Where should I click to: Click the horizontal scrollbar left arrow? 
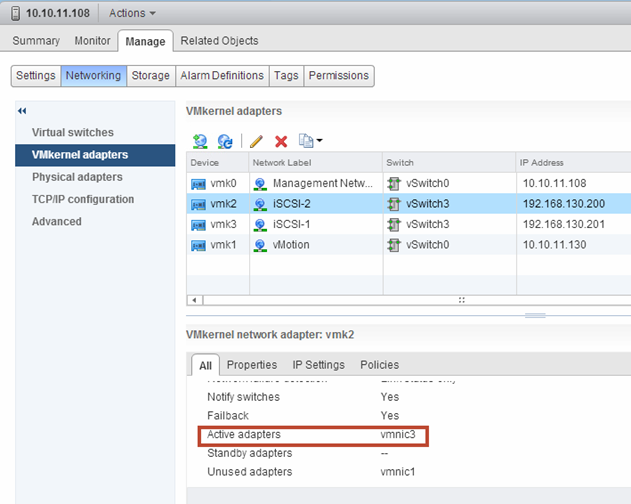click(x=192, y=299)
